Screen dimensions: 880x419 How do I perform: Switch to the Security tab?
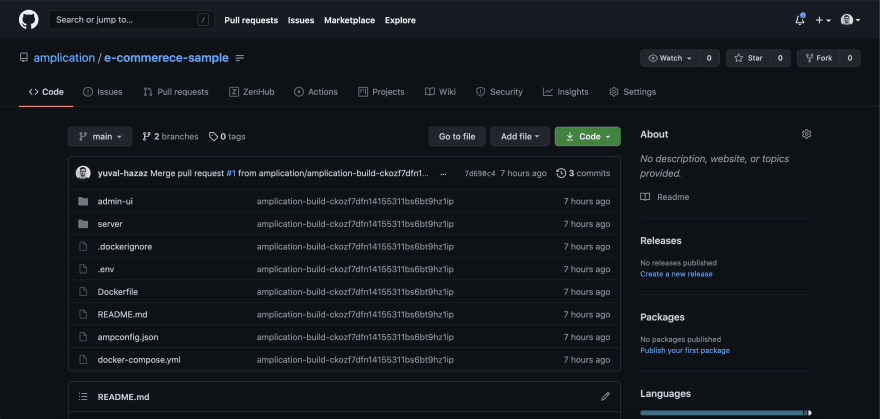point(499,92)
